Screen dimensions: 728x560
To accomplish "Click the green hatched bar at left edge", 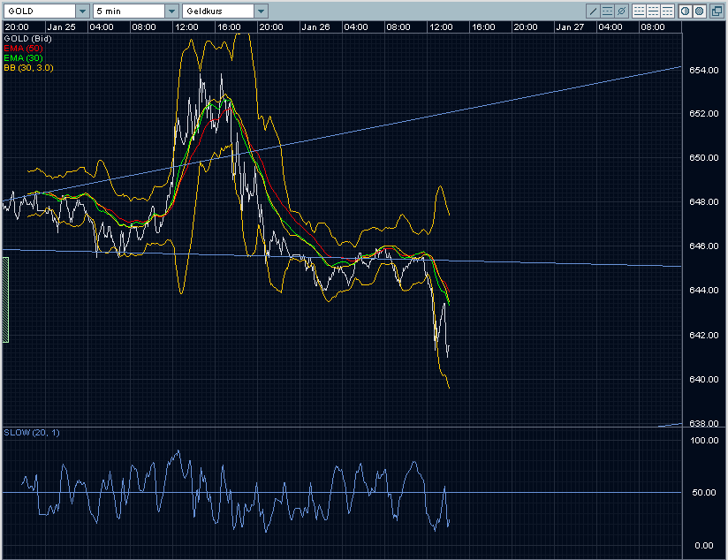I will click(5, 300).
